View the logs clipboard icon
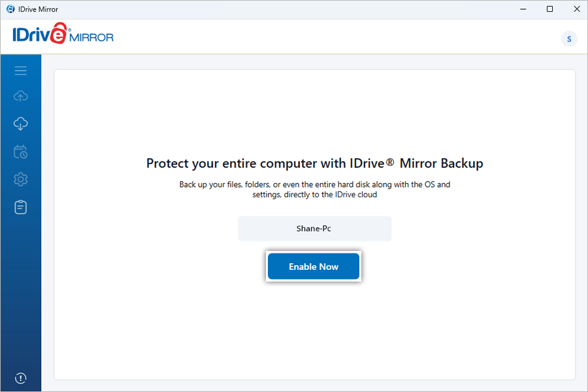Image resolution: width=588 pixels, height=392 pixels. pos(20,207)
